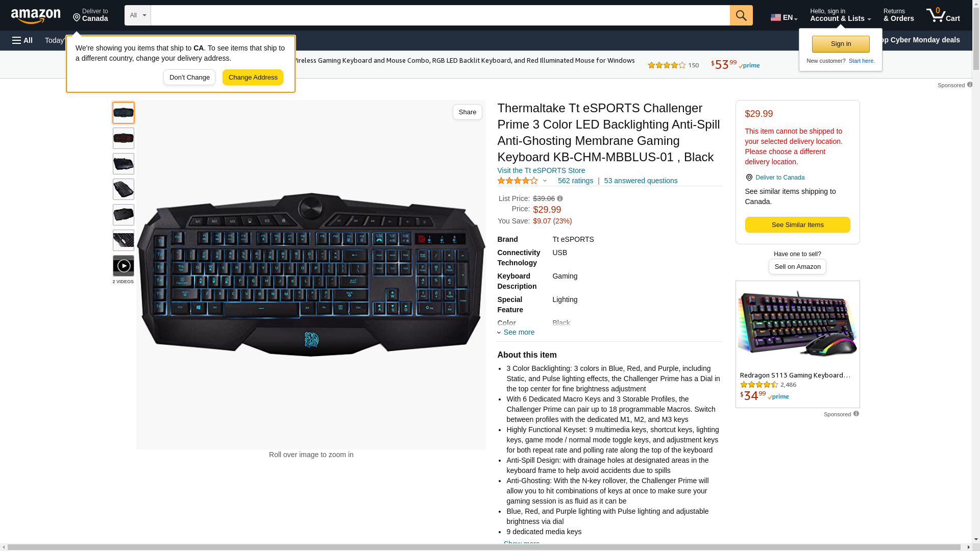Image resolution: width=980 pixels, height=551 pixels.
Task: Click the Deliver to Canada location icon
Action: click(749, 178)
